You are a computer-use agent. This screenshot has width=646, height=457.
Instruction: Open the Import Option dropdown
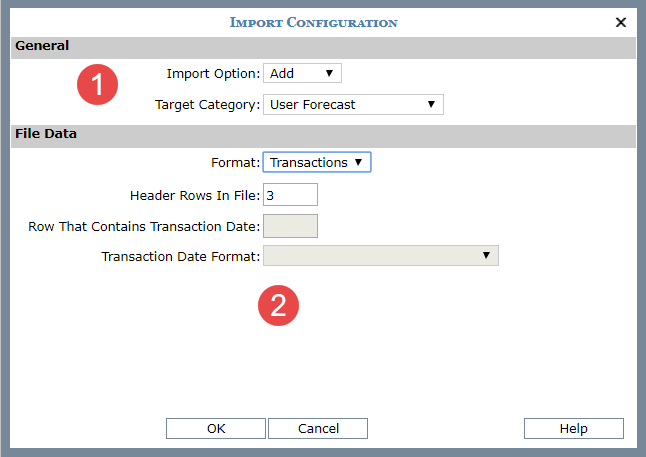302,73
